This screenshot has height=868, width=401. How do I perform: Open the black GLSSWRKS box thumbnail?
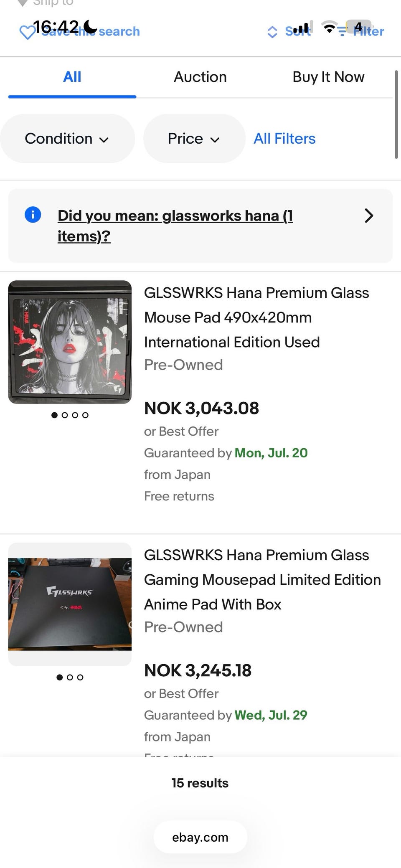[70, 604]
